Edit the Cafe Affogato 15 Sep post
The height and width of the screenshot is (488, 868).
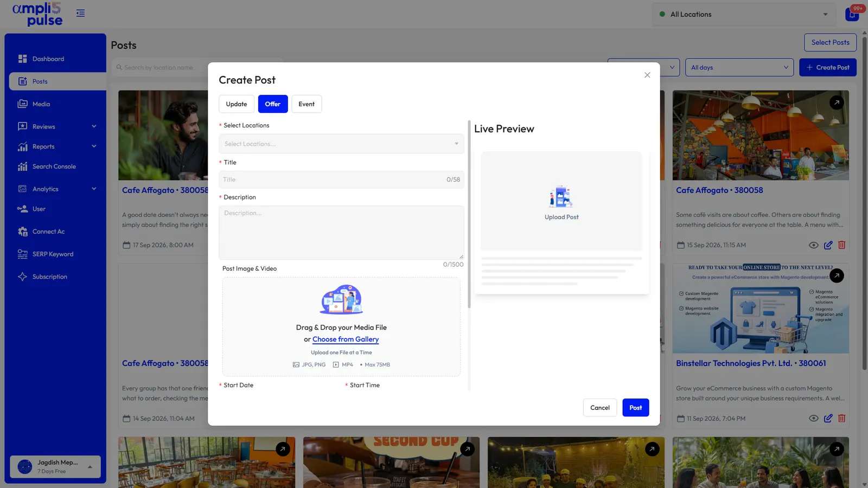828,245
